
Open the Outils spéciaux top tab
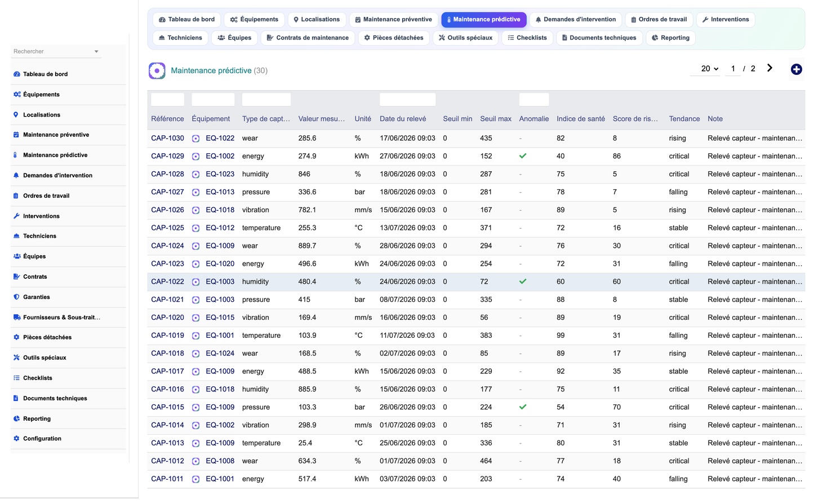coord(465,38)
